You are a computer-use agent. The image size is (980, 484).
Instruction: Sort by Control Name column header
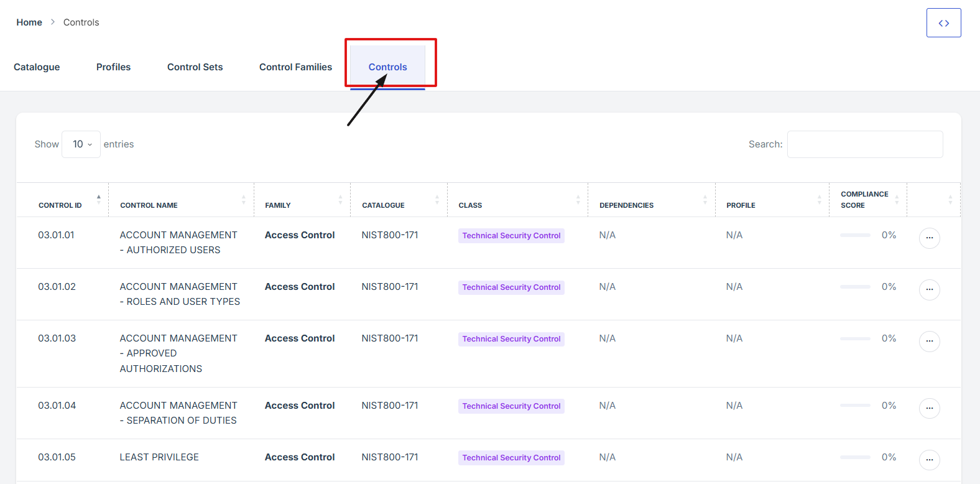point(149,205)
